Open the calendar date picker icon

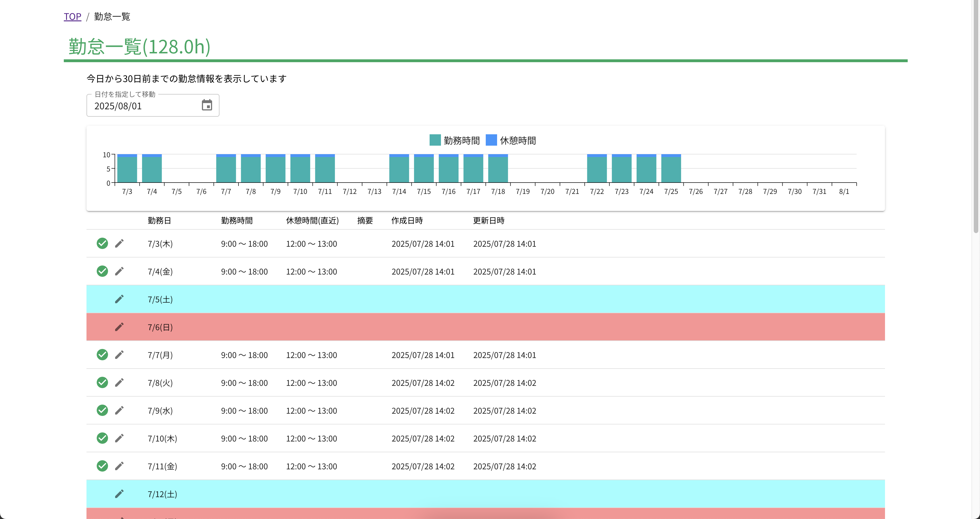click(x=206, y=105)
